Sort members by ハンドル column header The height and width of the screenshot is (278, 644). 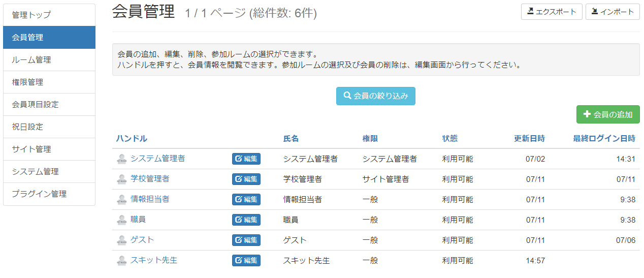point(132,139)
